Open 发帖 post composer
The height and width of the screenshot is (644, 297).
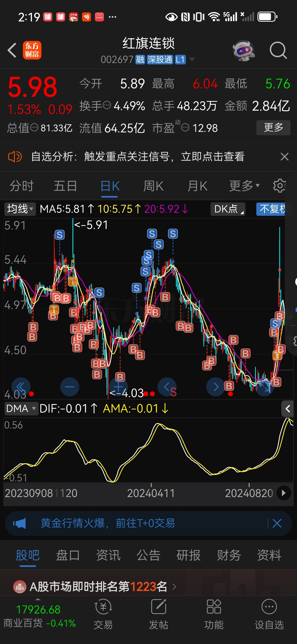[x=159, y=615]
